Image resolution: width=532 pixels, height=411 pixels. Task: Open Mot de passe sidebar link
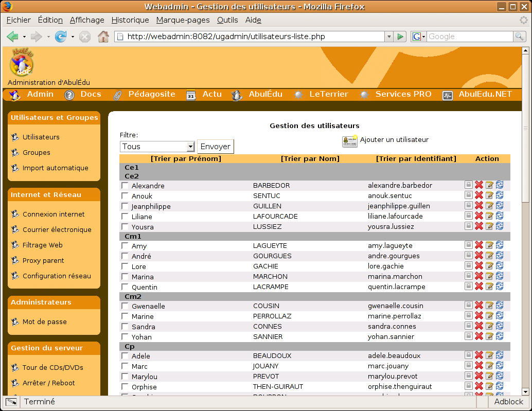44,322
